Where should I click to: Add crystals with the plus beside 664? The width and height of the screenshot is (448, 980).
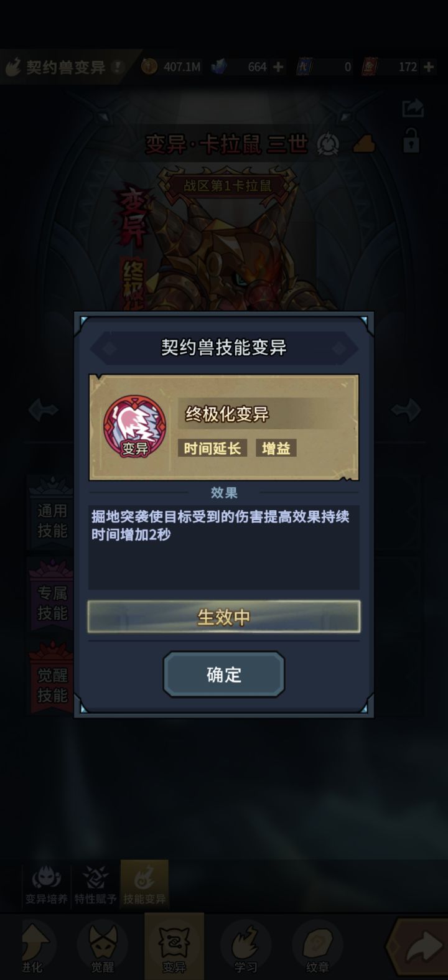(278, 67)
